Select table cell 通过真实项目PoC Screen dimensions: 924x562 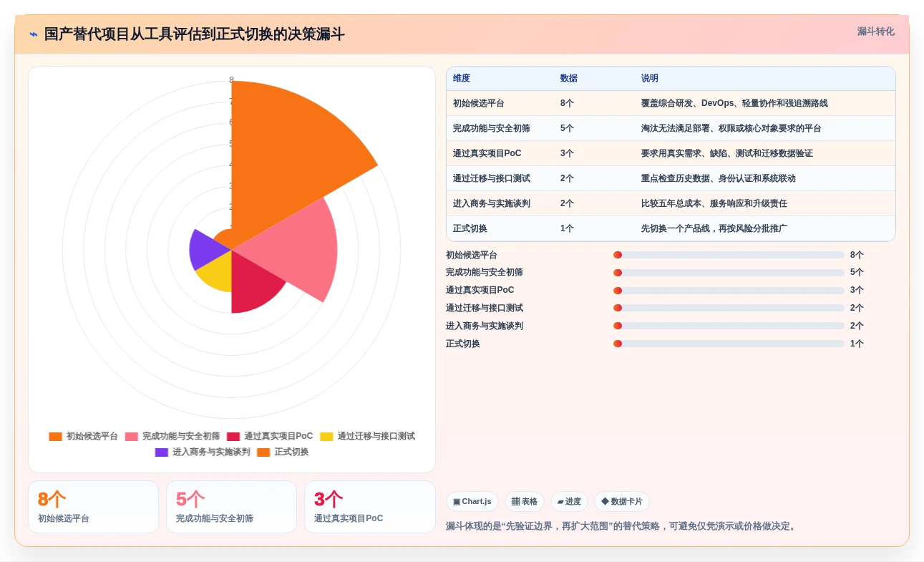point(487,153)
